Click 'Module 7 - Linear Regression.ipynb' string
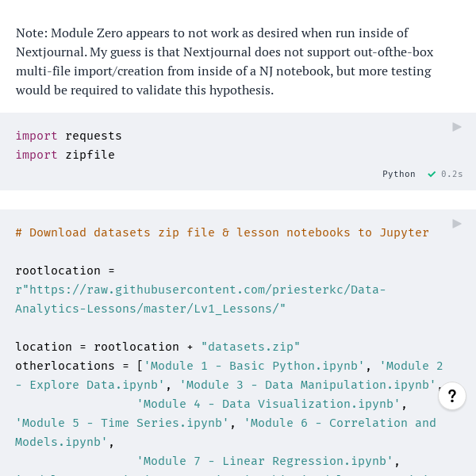 [265, 461]
